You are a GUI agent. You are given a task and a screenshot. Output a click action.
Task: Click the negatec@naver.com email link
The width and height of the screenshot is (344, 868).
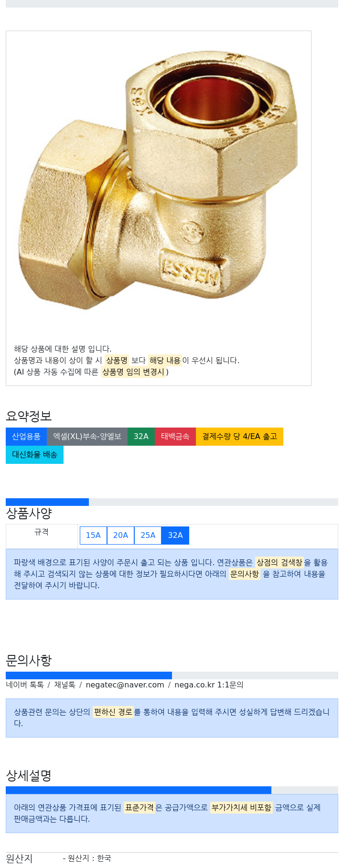[x=125, y=685]
